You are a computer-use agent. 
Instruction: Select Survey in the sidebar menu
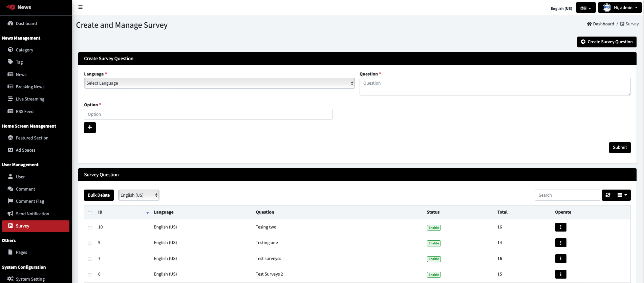click(x=36, y=226)
